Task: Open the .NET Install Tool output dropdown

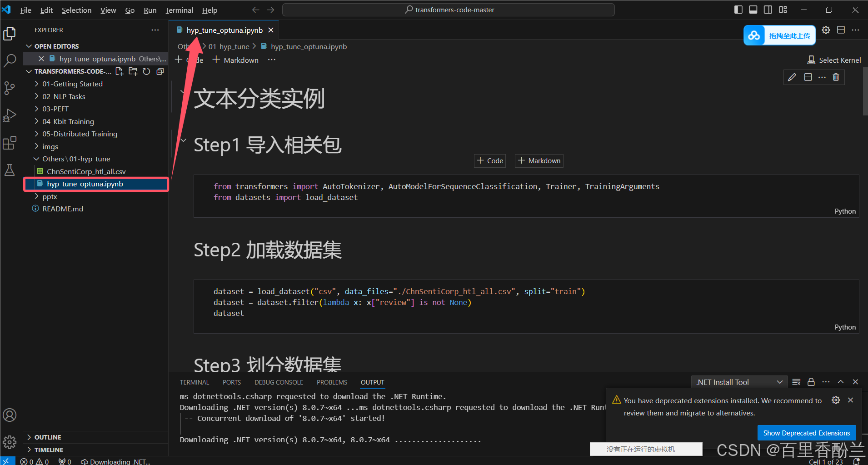Action: coord(739,382)
